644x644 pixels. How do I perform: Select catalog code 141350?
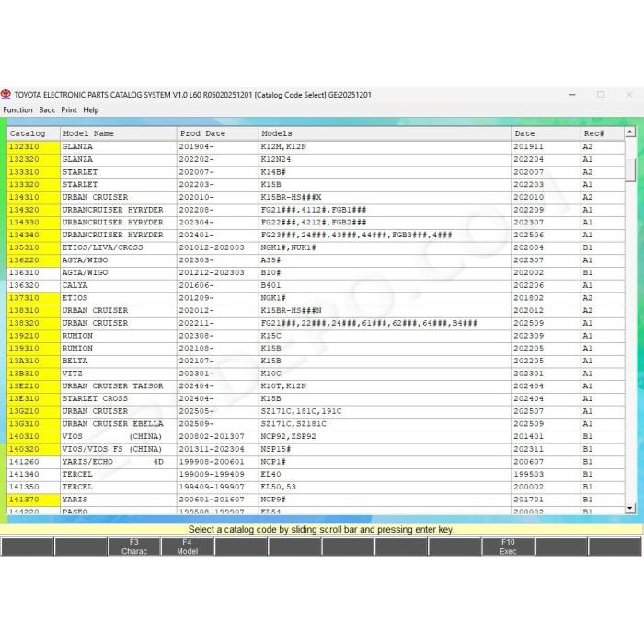tap(33, 487)
